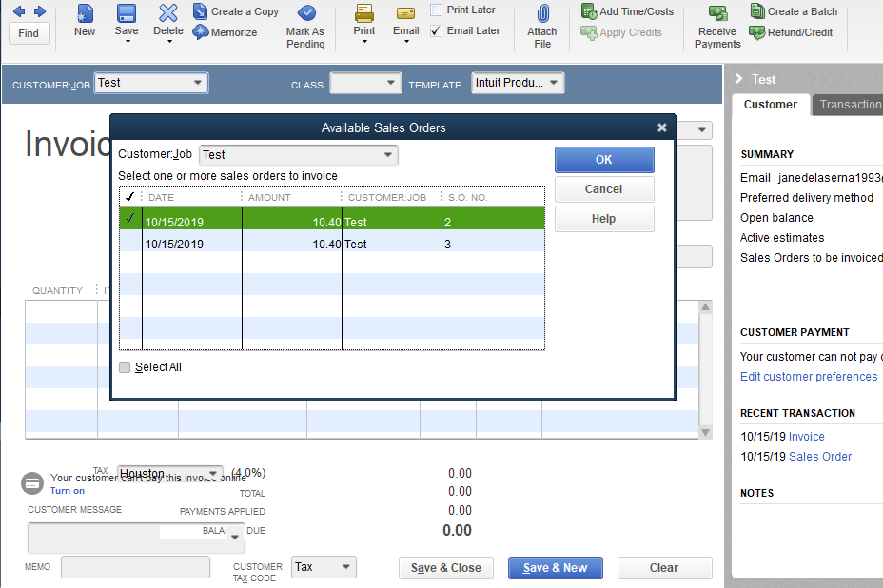Go to next invoice with right arrow

point(40,11)
